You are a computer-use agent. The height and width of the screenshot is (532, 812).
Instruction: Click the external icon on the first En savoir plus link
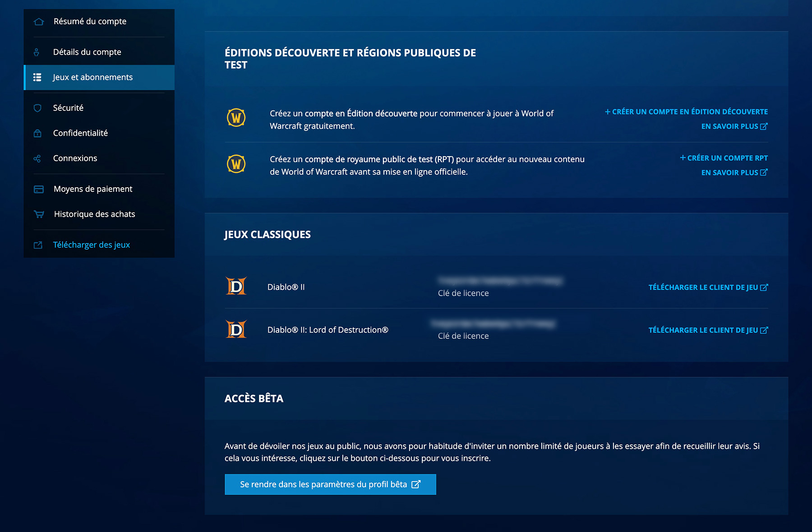(764, 126)
